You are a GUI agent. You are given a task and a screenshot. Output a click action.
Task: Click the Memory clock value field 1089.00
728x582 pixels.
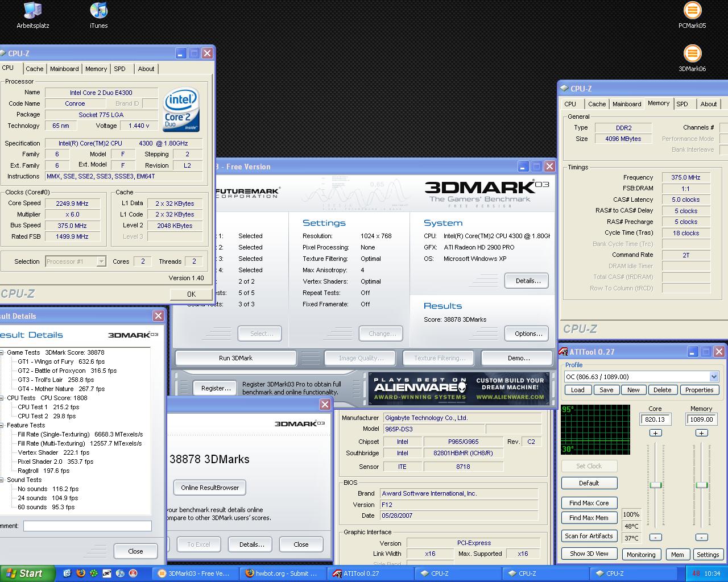701,419
